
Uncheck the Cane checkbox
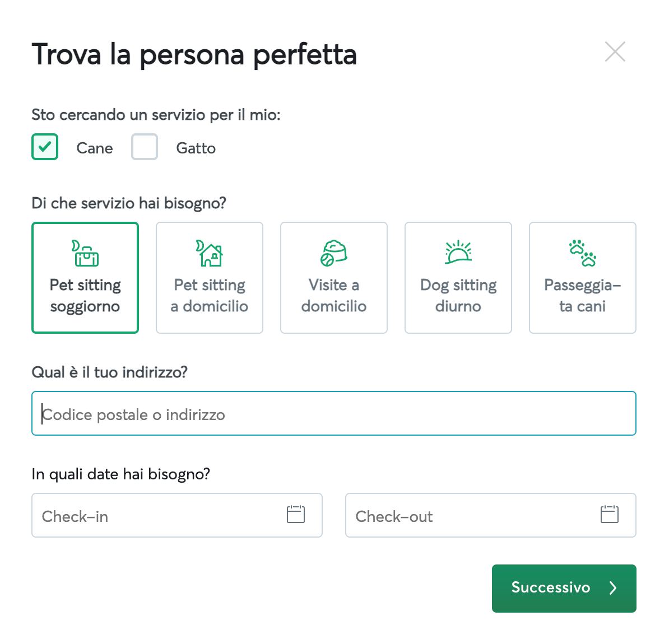click(45, 147)
